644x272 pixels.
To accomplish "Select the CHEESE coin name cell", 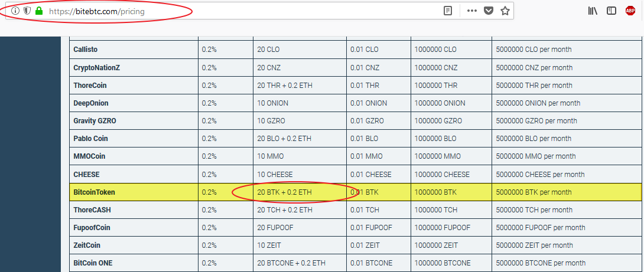I will (x=134, y=175).
